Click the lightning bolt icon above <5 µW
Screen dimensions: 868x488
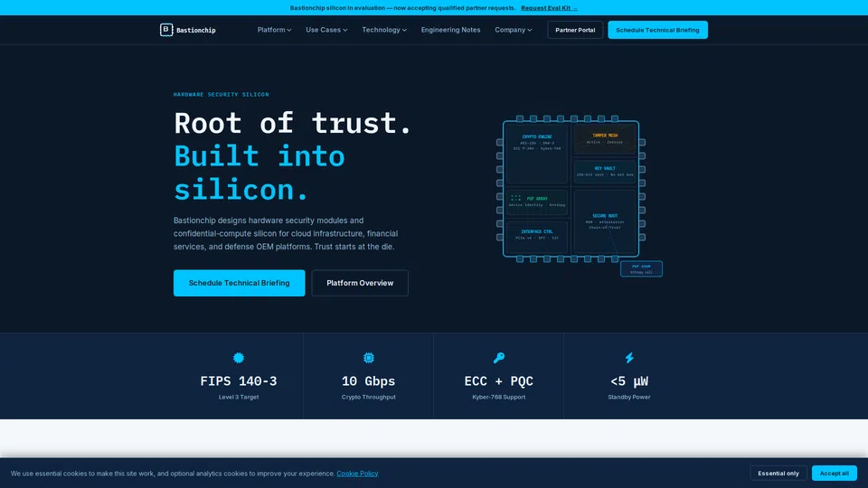tap(629, 358)
